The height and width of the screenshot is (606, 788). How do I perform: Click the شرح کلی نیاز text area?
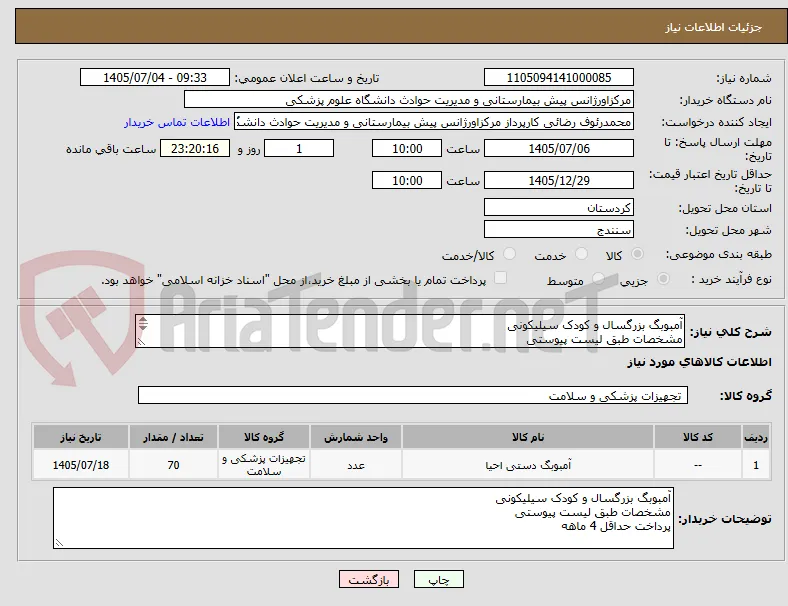pyautogui.click(x=410, y=331)
